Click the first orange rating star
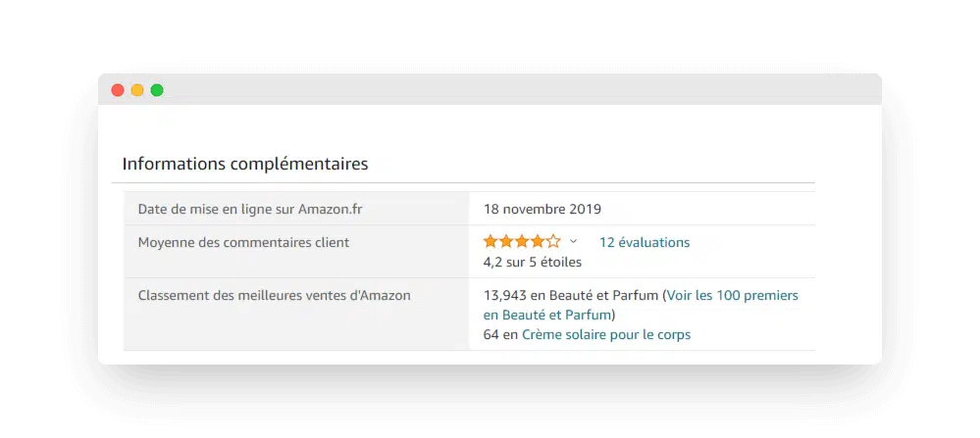 [490, 241]
